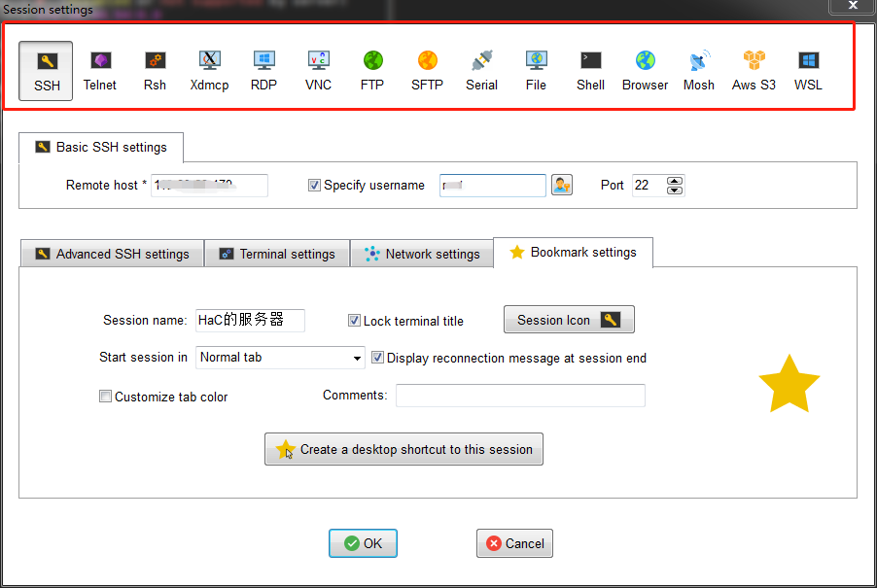Viewport: 877px width, 588px height.
Task: Open the Session Icon chooser button
Action: (x=569, y=319)
